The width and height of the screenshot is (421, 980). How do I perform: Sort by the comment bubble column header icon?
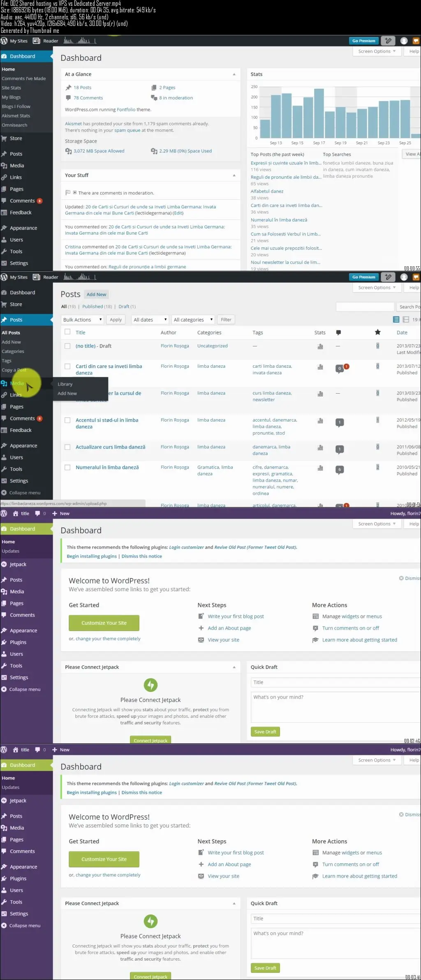(338, 332)
